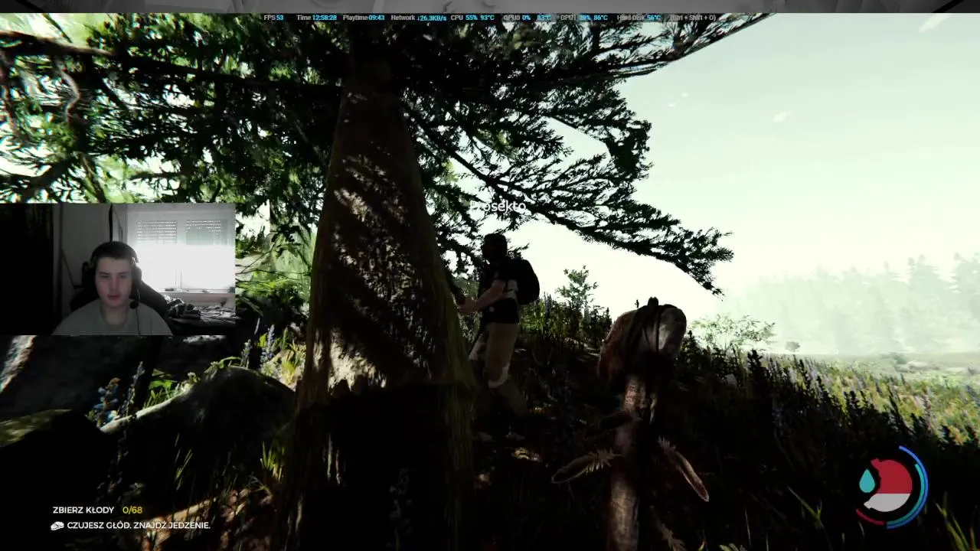Click the Prosekto player name tag
980x551 pixels.
[497, 207]
